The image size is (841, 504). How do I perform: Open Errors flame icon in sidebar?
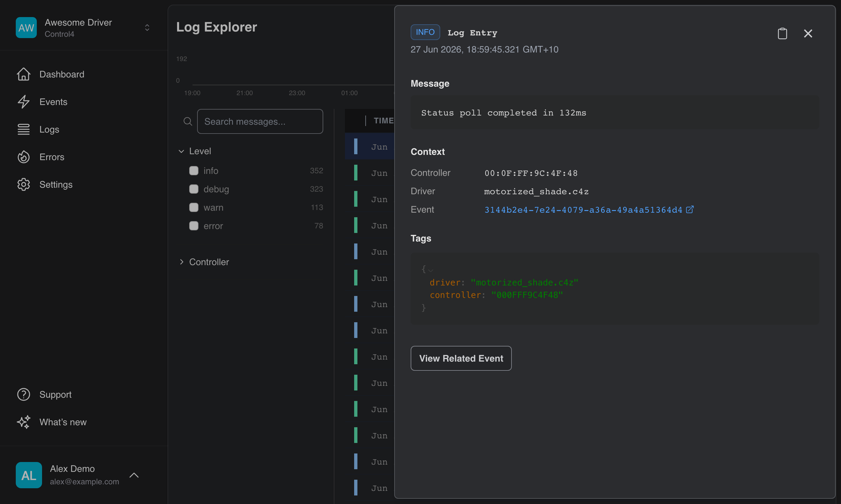pyautogui.click(x=23, y=157)
